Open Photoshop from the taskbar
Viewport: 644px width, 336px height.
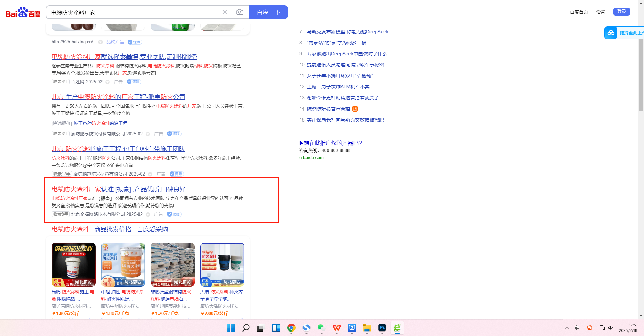382,328
